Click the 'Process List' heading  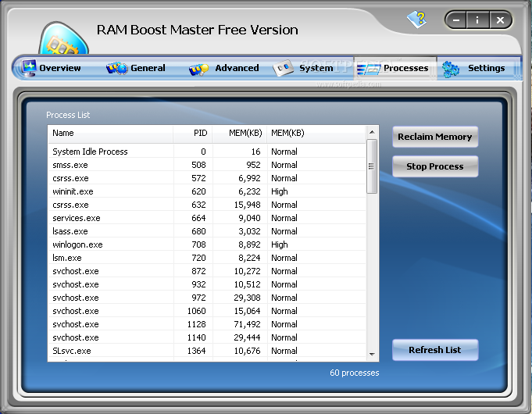[x=68, y=115]
